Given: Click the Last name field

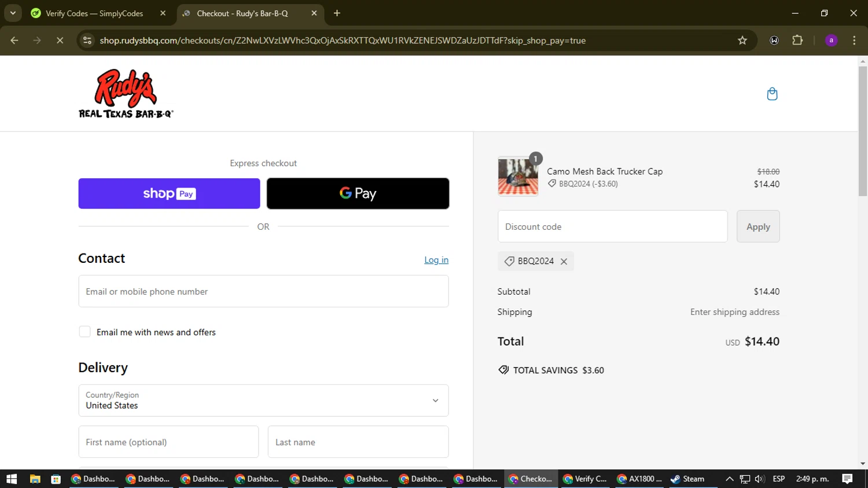Looking at the screenshot, I should click(358, 442).
